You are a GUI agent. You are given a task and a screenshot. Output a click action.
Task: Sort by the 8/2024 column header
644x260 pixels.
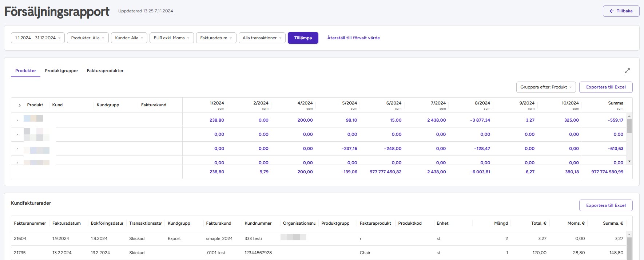coord(482,103)
